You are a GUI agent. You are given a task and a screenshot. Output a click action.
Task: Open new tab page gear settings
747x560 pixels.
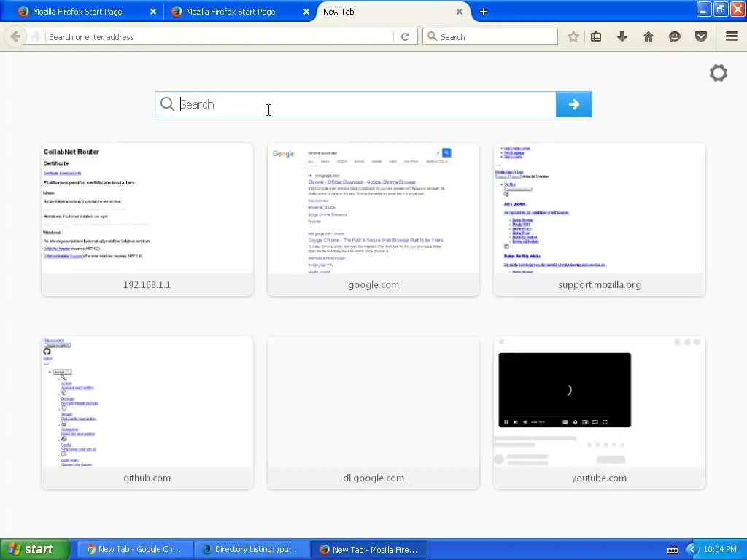pyautogui.click(x=719, y=73)
